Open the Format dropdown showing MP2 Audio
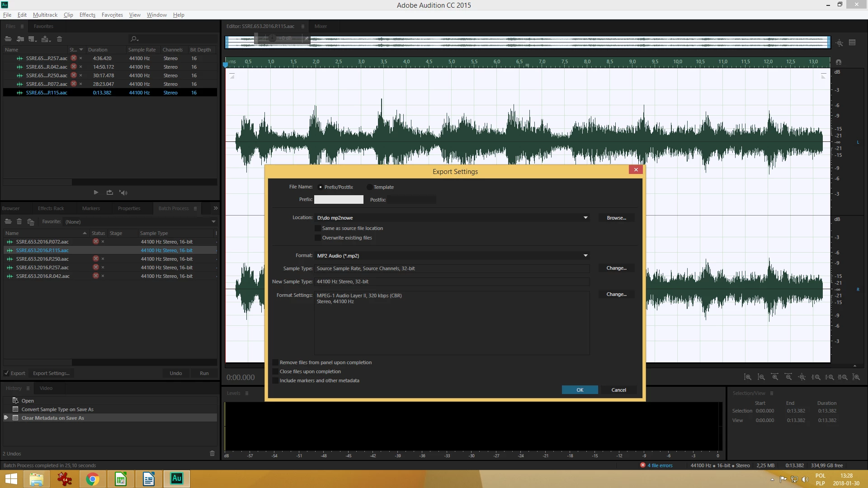868x488 pixels. pos(585,256)
